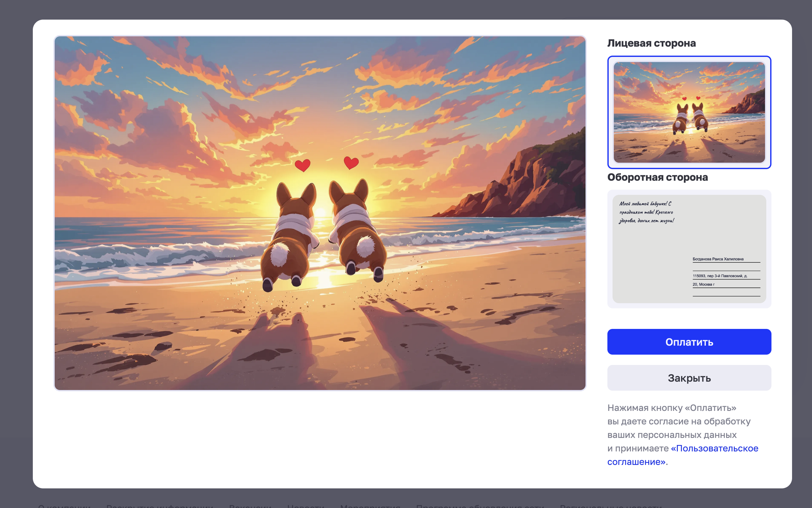Select the back side postcard thumbnail

coord(689,249)
